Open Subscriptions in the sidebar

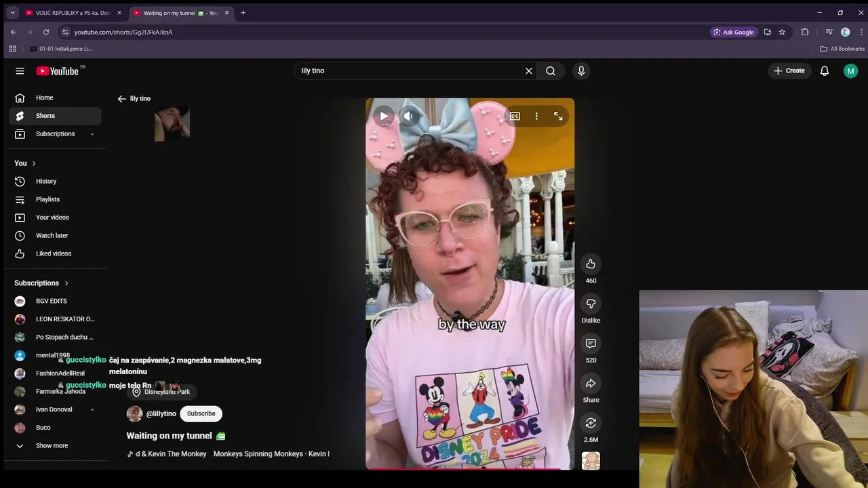click(55, 134)
